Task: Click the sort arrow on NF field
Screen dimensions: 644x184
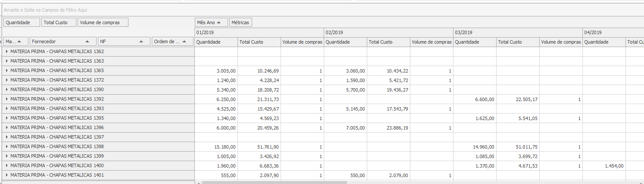Action: click(141, 41)
